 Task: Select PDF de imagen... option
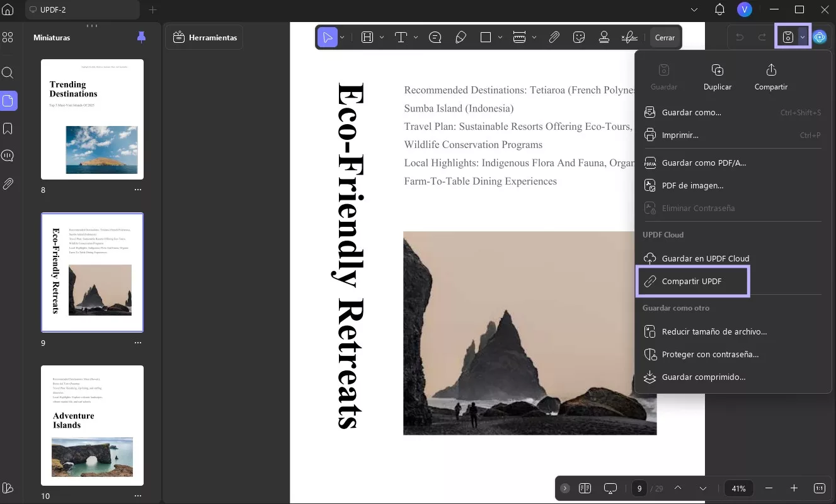733,185
